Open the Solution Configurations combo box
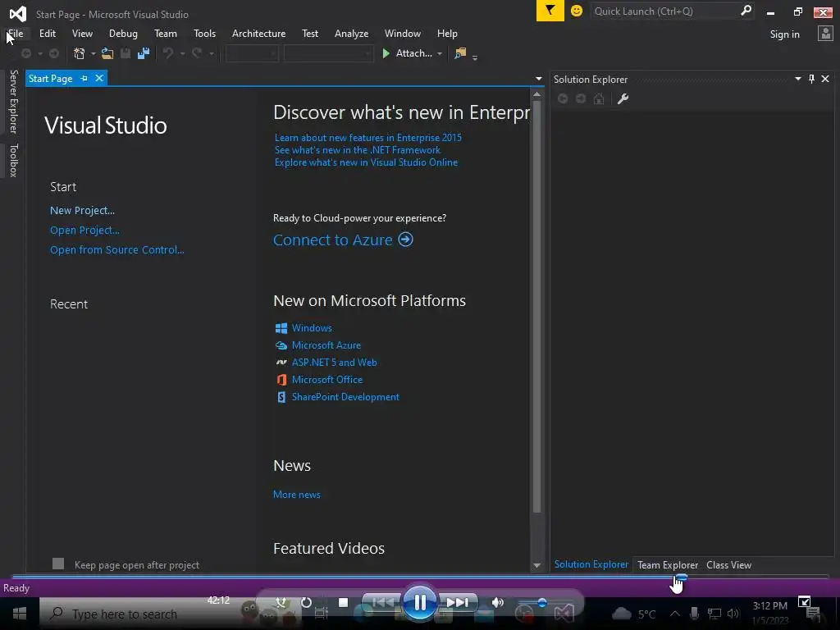840x630 pixels. (252, 53)
